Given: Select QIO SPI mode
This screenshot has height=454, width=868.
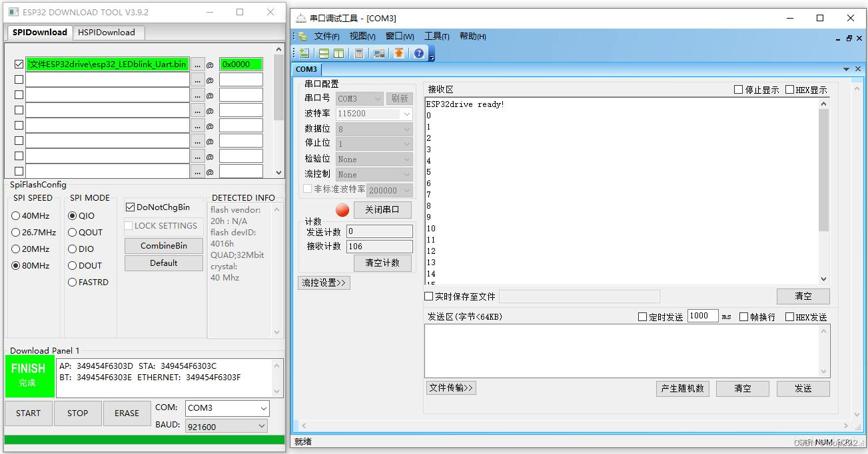Looking at the screenshot, I should [x=72, y=216].
